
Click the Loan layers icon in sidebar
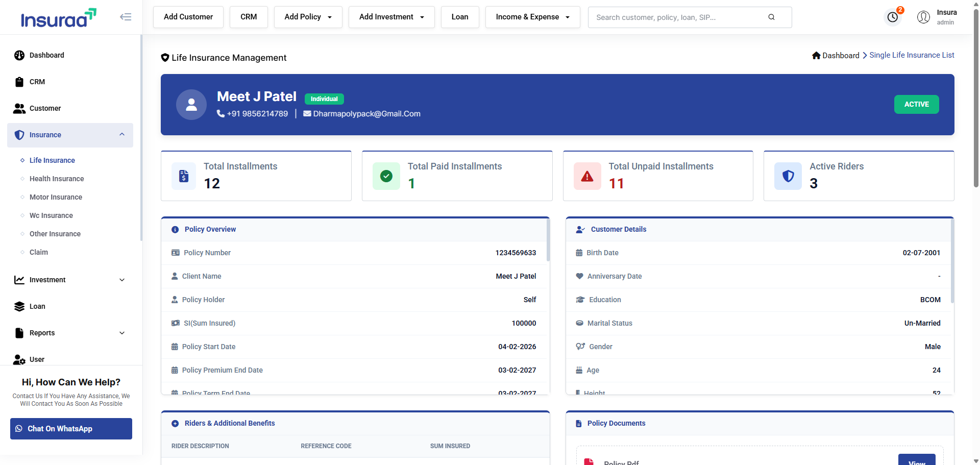pyautogui.click(x=19, y=306)
